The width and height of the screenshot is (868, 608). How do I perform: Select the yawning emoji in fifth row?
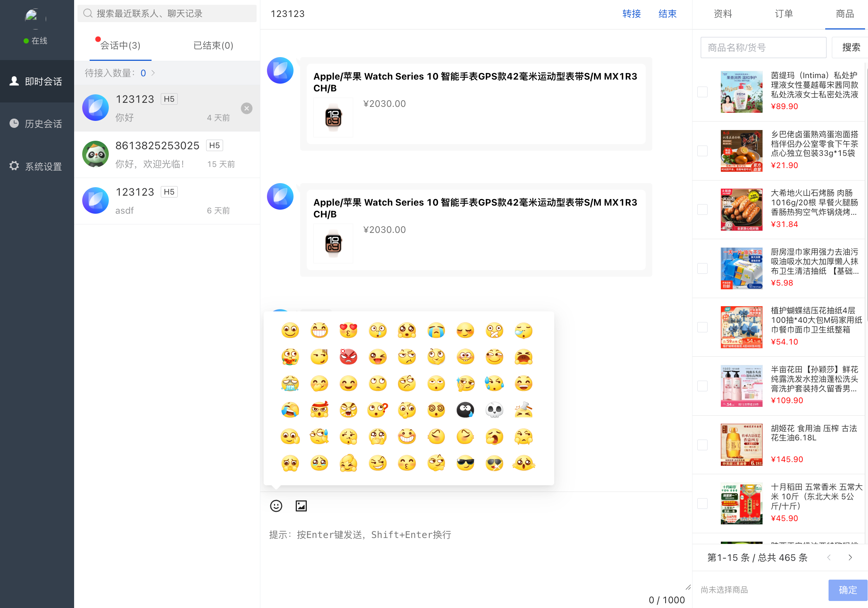[494, 437]
